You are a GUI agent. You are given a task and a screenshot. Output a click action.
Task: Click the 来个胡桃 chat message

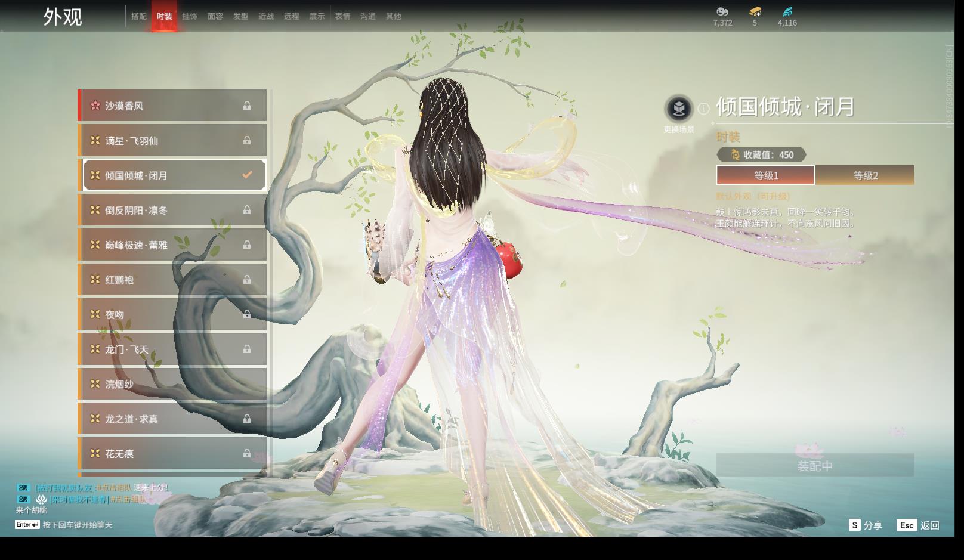point(31,511)
